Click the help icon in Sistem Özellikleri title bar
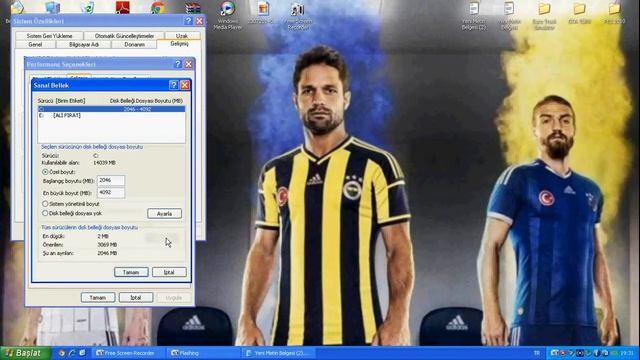This screenshot has width=640, height=360. click(x=188, y=21)
